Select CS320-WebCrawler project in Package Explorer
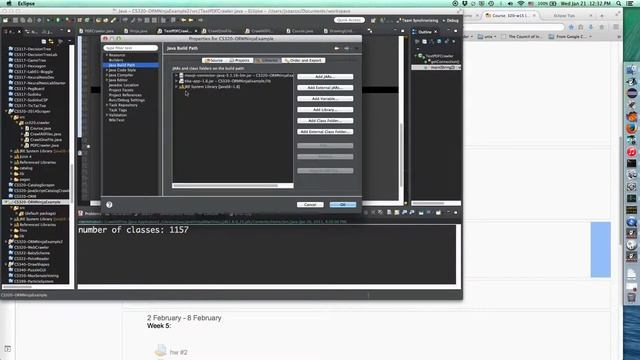The width and height of the screenshot is (640, 360). pyautogui.click(x=31, y=247)
